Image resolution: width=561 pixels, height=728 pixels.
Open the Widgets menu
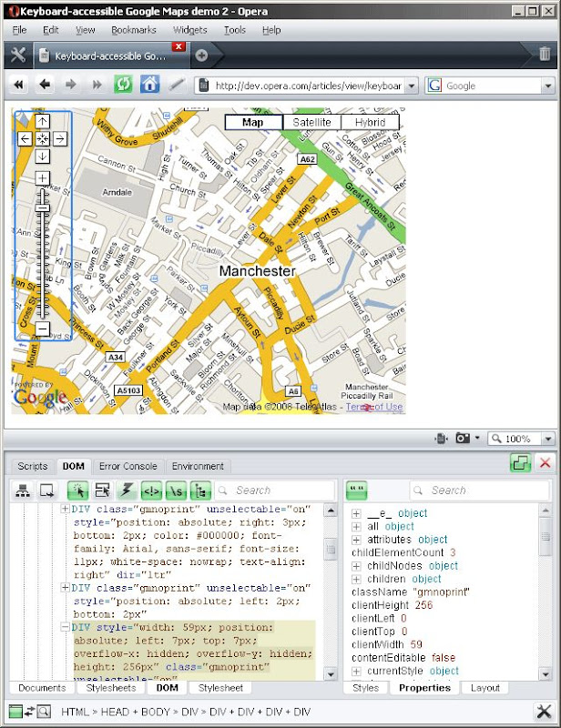pyautogui.click(x=189, y=30)
